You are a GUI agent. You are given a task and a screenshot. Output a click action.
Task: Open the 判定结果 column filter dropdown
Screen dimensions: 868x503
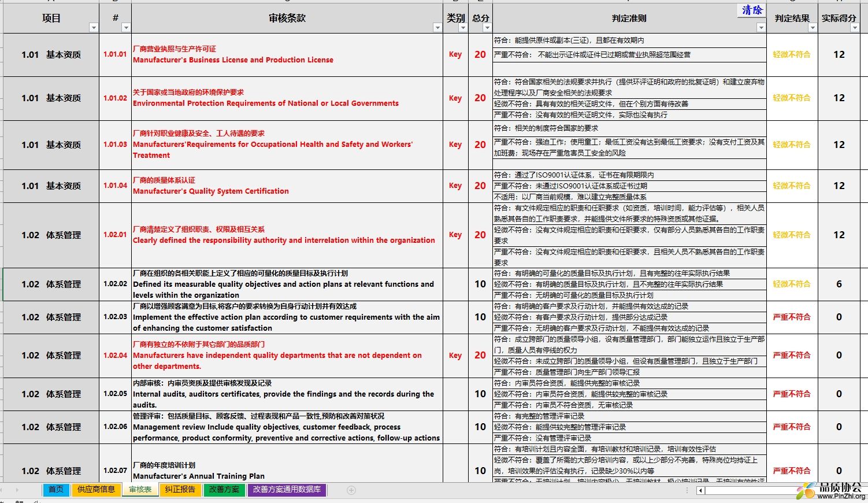coord(813,28)
